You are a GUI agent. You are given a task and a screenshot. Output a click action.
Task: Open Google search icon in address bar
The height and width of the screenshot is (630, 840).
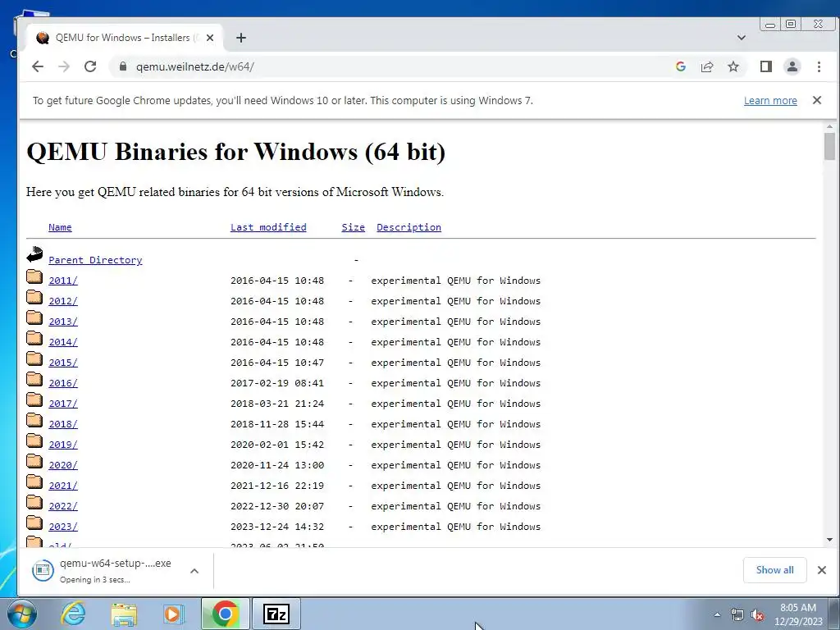coord(680,66)
